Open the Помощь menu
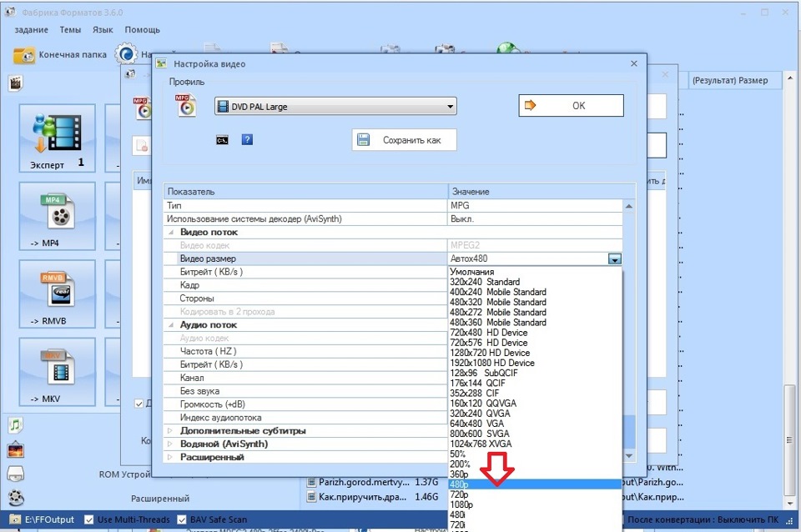801x532 pixels. (143, 30)
